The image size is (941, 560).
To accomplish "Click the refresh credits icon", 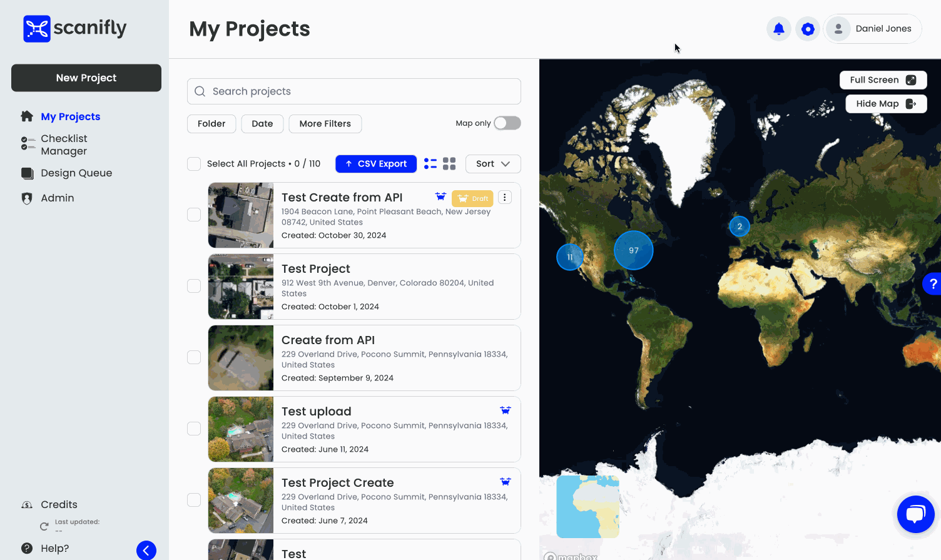I will [x=44, y=526].
